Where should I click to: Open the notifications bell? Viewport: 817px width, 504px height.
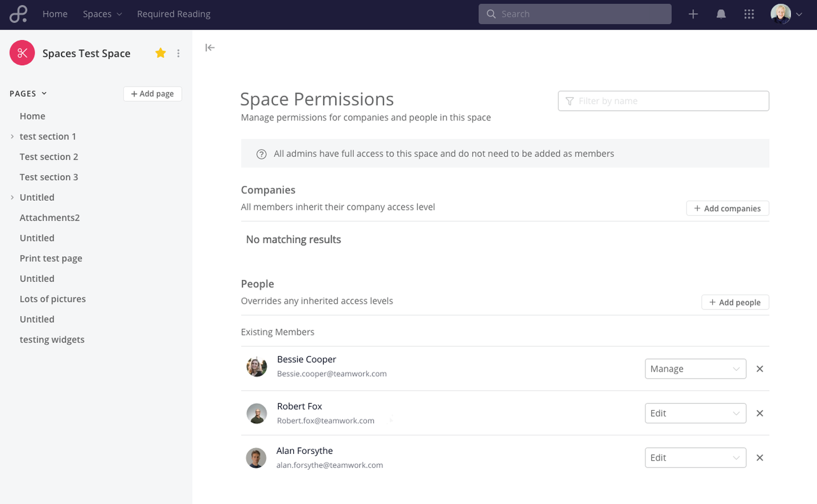click(x=721, y=14)
